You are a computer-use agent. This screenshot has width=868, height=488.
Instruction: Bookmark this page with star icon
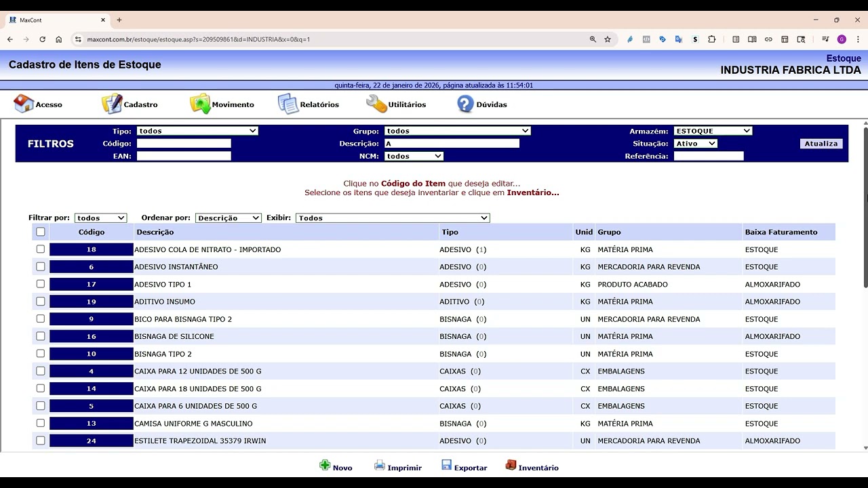[x=608, y=39]
